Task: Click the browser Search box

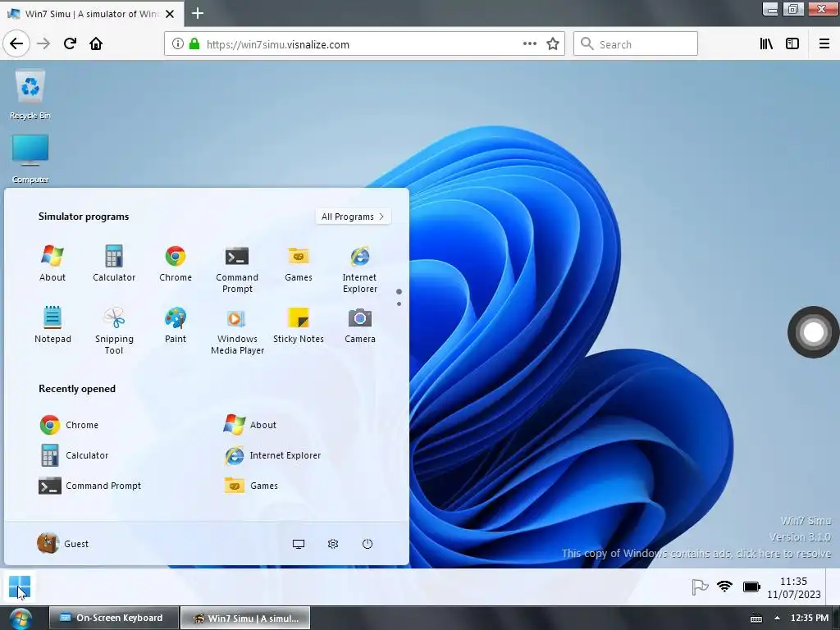Action: 636,44
